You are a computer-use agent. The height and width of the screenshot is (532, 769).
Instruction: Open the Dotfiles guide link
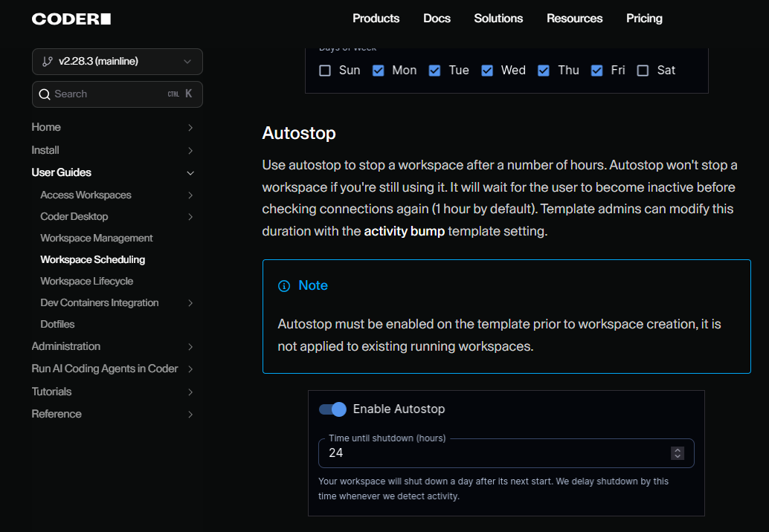(57, 325)
